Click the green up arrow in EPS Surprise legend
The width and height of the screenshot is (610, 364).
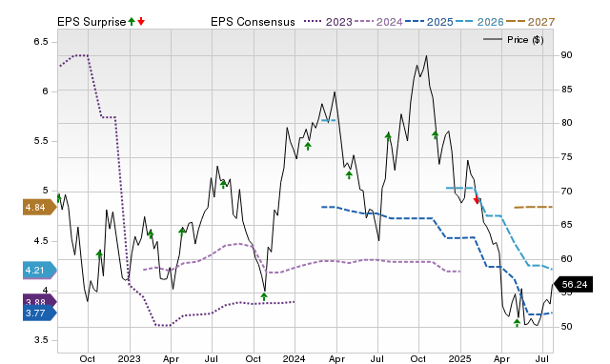click(x=132, y=21)
